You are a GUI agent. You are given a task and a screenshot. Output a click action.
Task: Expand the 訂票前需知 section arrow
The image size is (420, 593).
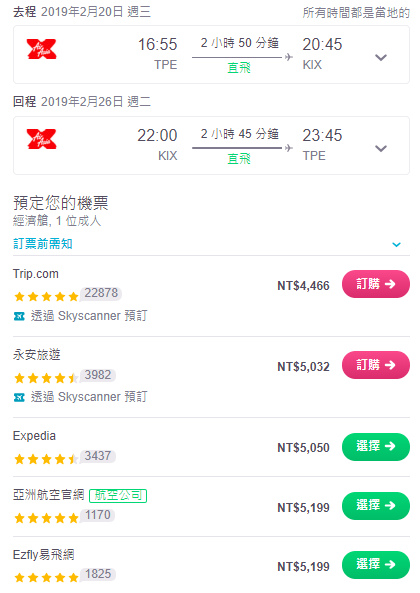(x=396, y=244)
